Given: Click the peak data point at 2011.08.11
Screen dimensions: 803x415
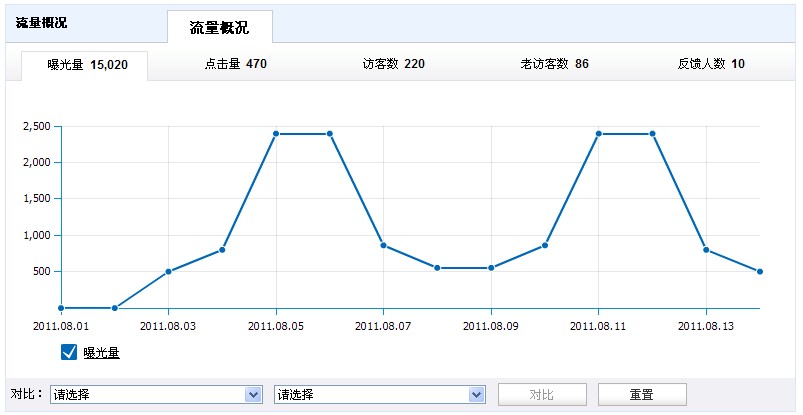Looking at the screenshot, I should [x=599, y=134].
